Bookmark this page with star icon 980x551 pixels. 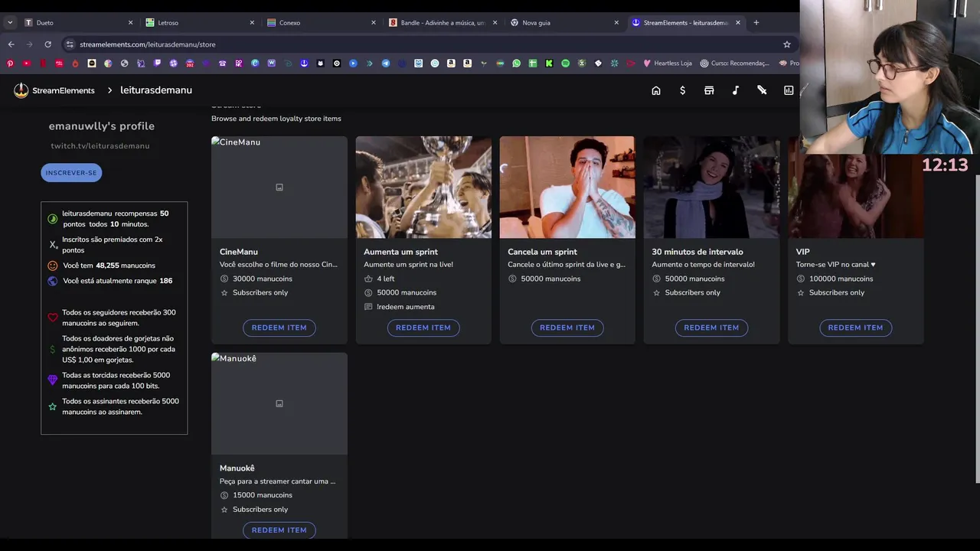[x=786, y=44]
